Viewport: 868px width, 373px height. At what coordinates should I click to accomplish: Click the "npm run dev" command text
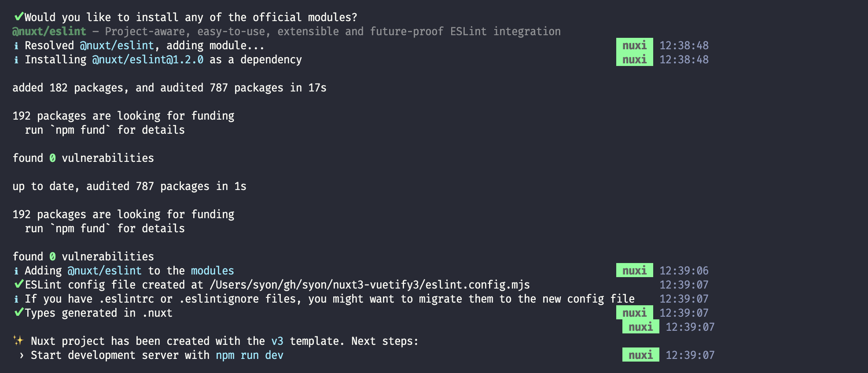(250, 355)
